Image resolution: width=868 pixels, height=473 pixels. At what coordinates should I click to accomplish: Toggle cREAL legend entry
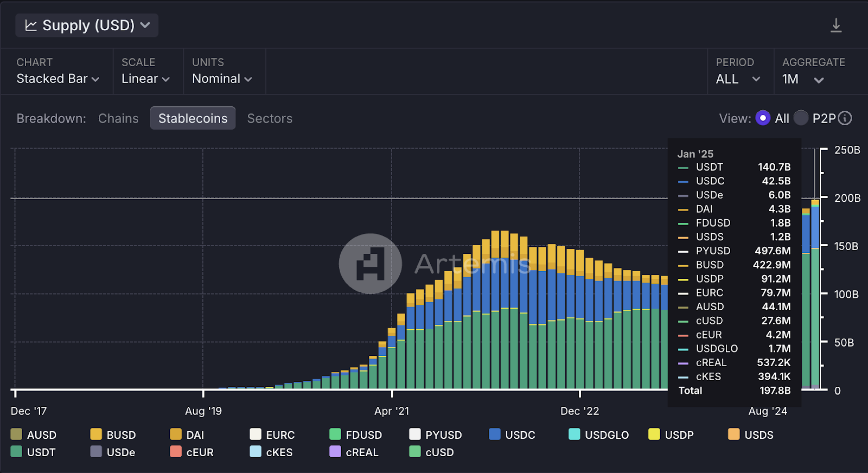[x=354, y=452]
